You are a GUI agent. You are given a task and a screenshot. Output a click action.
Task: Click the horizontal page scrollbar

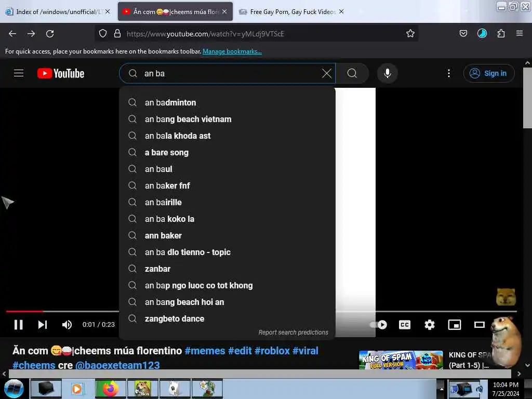click(260, 374)
